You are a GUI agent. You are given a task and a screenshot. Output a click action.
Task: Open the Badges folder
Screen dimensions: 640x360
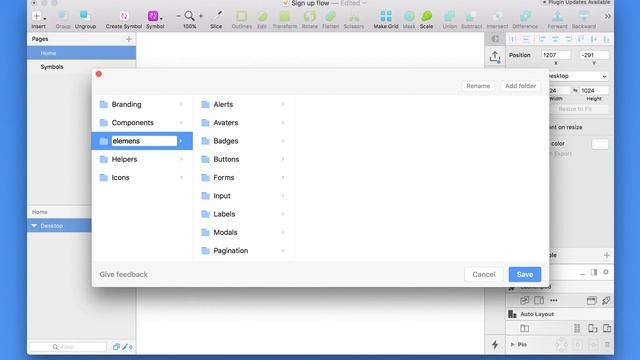[244, 141]
